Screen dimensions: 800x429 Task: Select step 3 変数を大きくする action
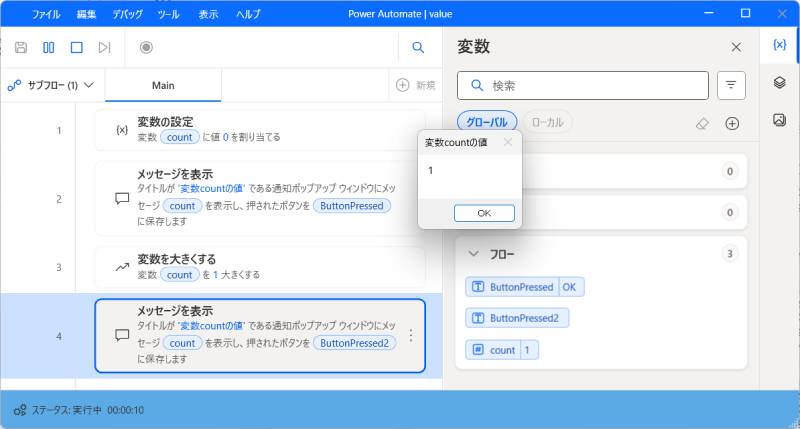click(x=260, y=267)
